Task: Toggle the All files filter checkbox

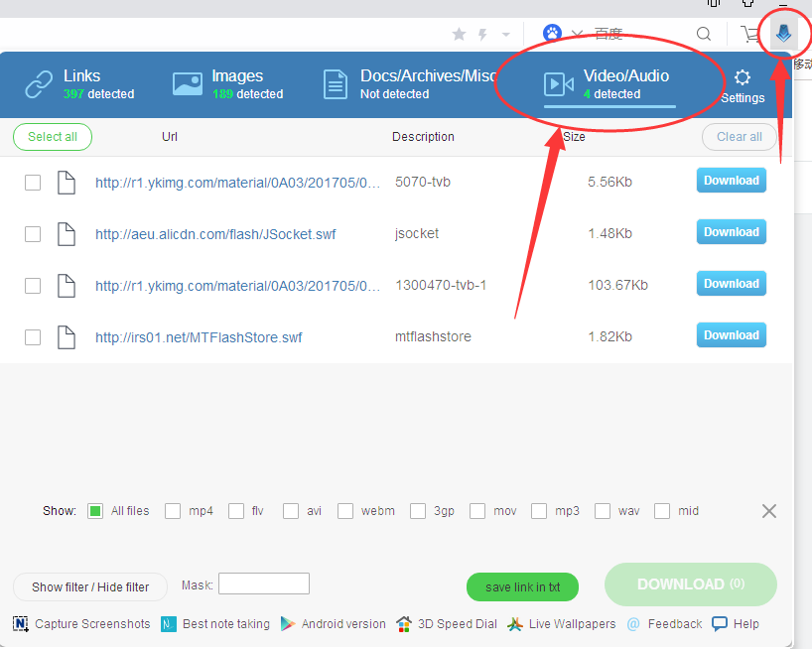Action: tap(95, 511)
